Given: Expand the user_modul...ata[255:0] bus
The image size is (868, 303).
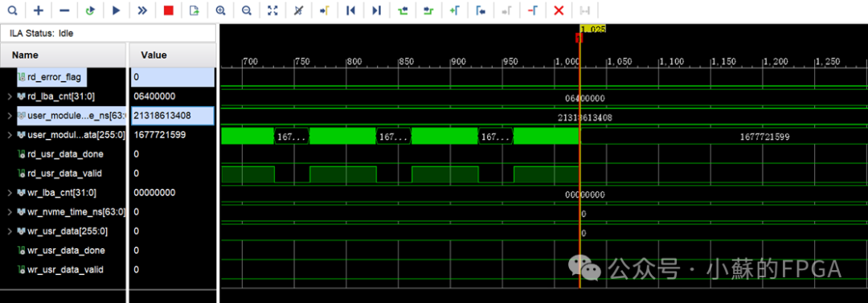Looking at the screenshot, I should (10, 134).
